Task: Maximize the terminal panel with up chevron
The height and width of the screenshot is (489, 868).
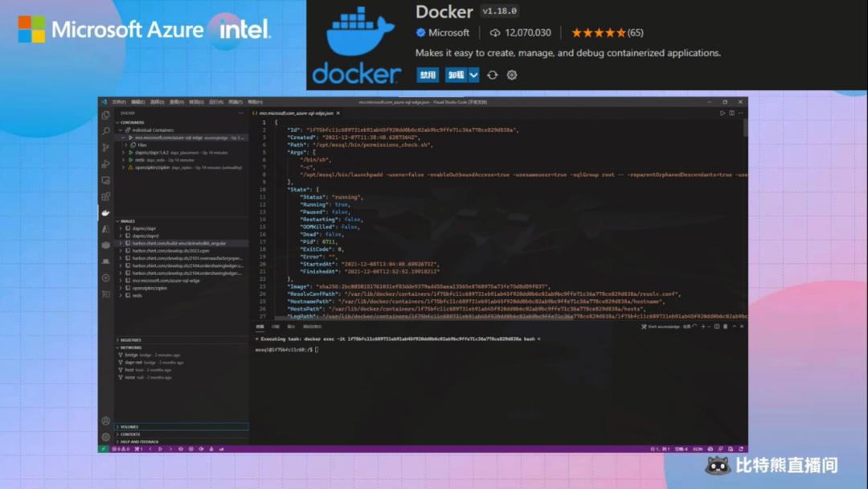Action: [x=734, y=327]
